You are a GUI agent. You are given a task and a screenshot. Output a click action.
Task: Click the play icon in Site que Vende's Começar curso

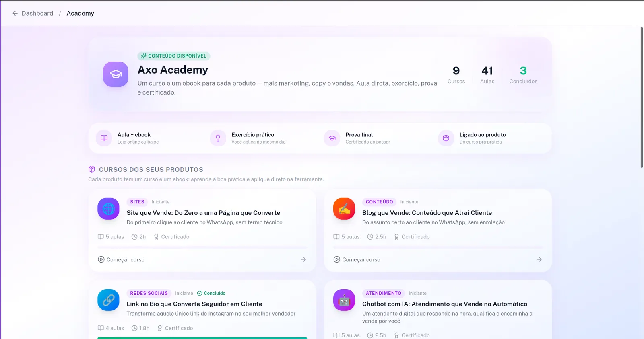click(x=101, y=260)
